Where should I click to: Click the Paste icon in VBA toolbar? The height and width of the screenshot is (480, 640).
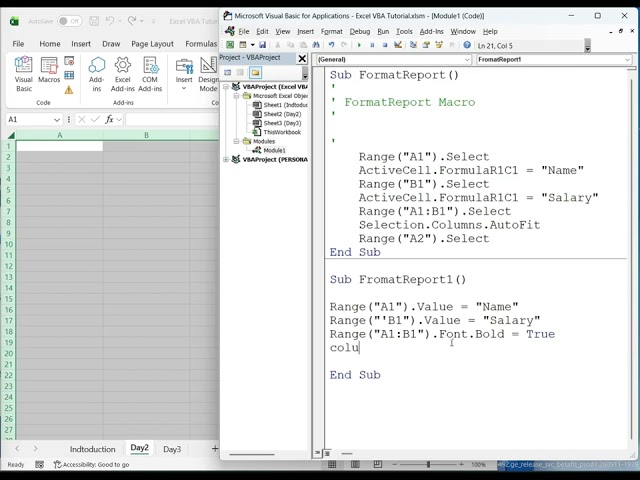(x=303, y=45)
